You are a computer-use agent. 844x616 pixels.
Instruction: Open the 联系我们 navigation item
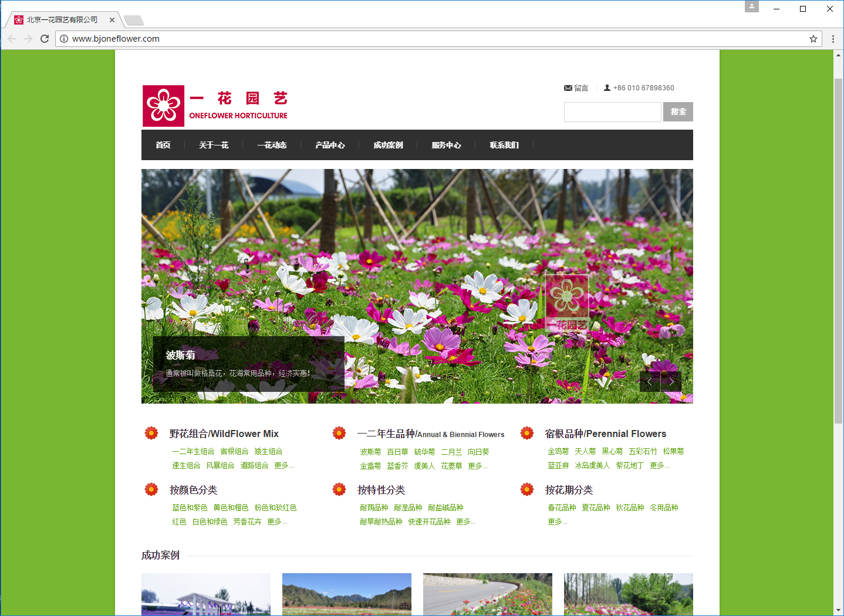tap(504, 145)
